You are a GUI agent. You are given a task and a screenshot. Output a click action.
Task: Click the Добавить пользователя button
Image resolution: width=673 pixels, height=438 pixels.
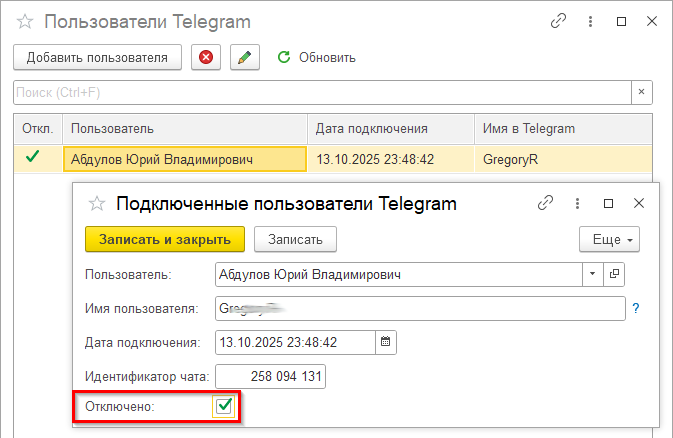[97, 57]
